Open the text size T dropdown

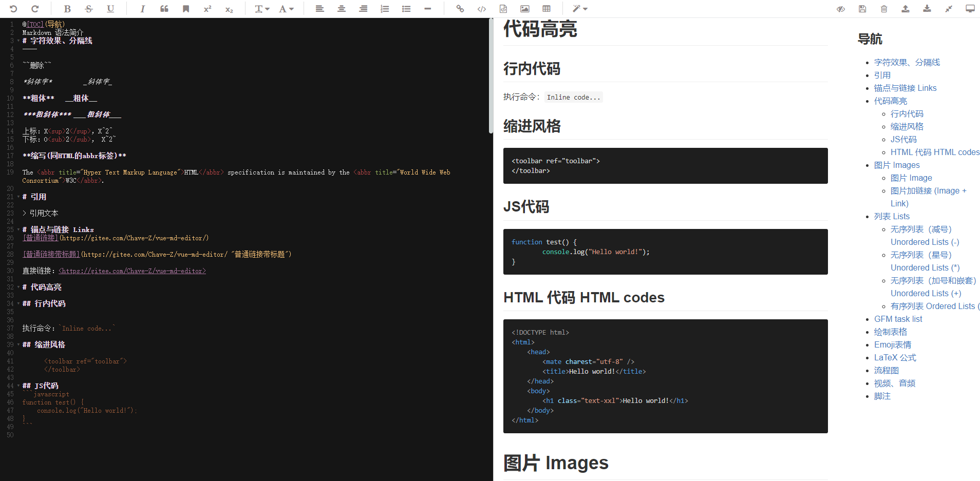pos(262,9)
